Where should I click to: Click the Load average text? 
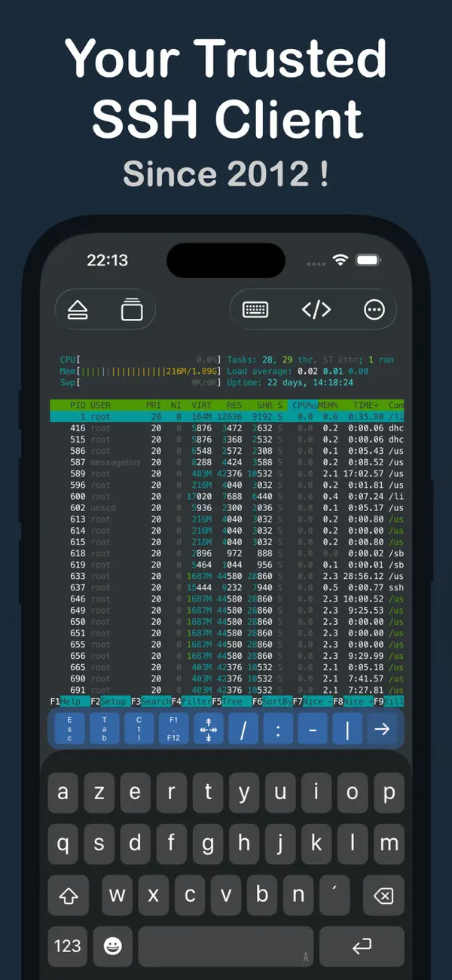[x=298, y=372]
